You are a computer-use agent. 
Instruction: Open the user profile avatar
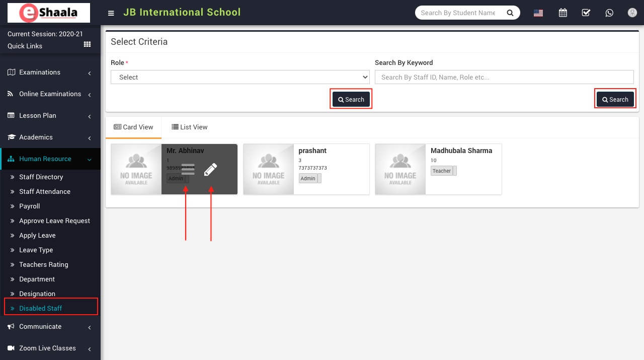coord(632,13)
